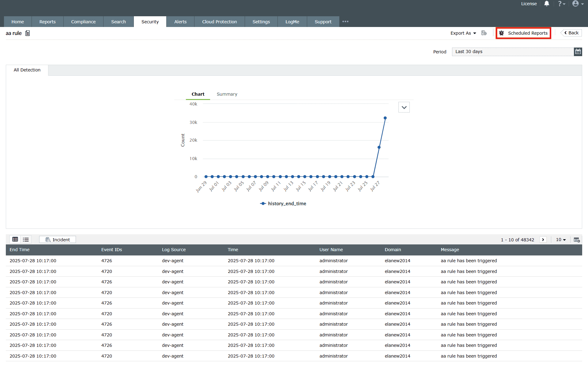Click the Scheduled Reports button

click(523, 33)
